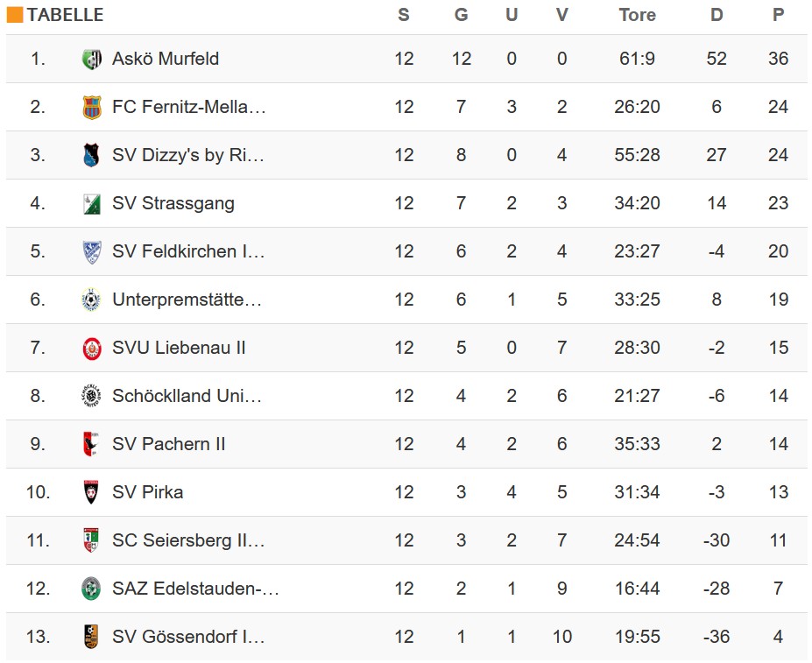Click the SAZ Edelstauden team logo
This screenshot has height=663, width=812.
click(x=91, y=589)
